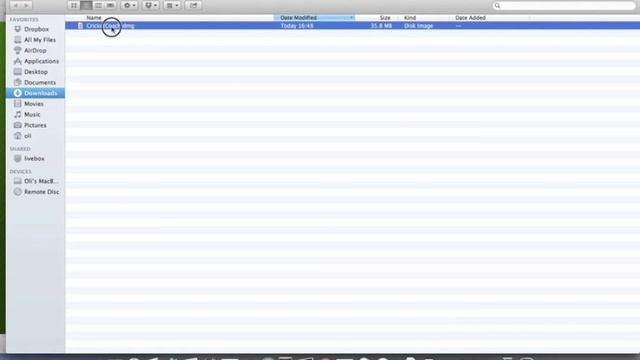Sort by Date Modified column header
The height and width of the screenshot is (360, 640).
[x=314, y=18]
